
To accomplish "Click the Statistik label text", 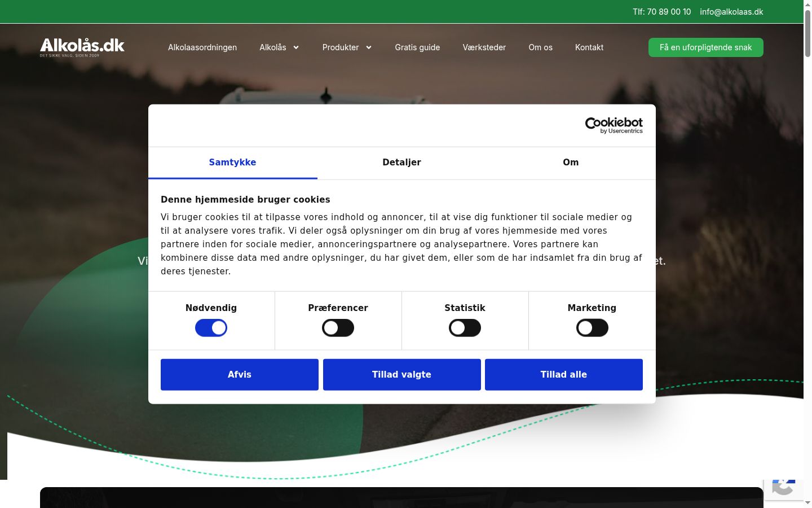I will (465, 308).
